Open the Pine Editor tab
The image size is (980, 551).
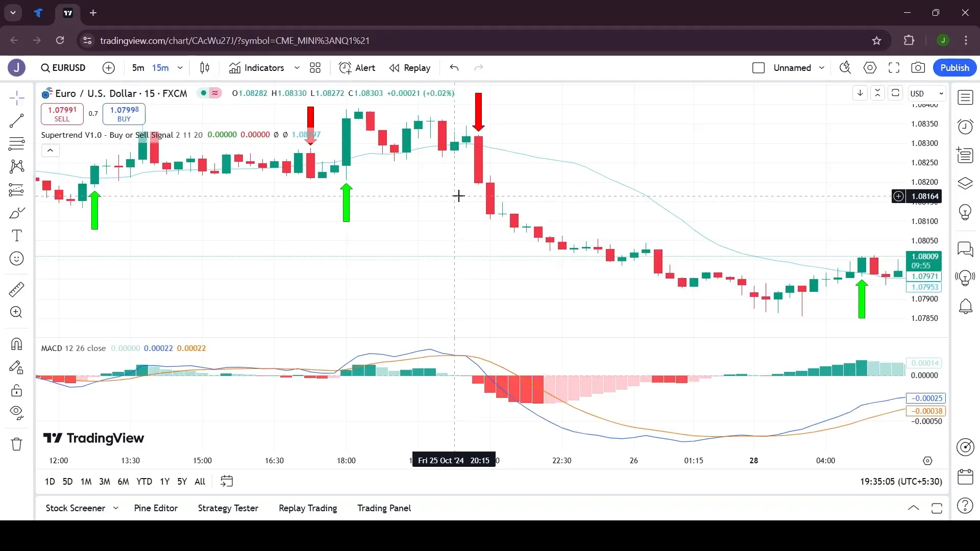[156, 508]
